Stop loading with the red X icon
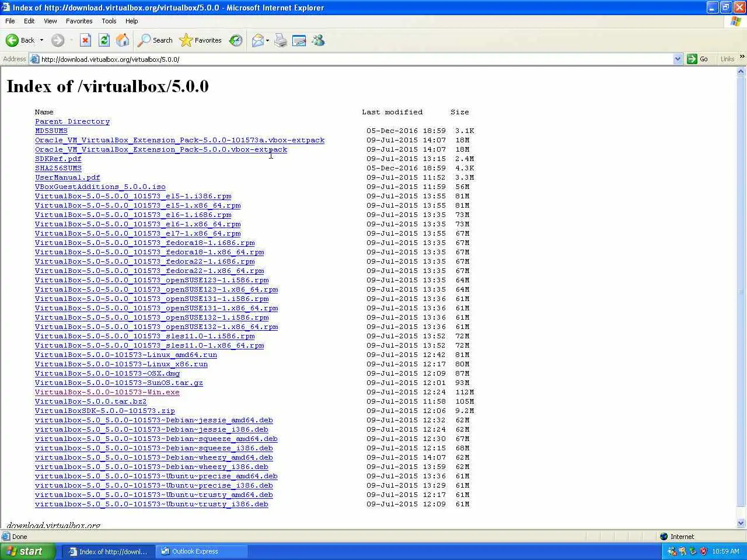747x560 pixels. (x=85, y=40)
